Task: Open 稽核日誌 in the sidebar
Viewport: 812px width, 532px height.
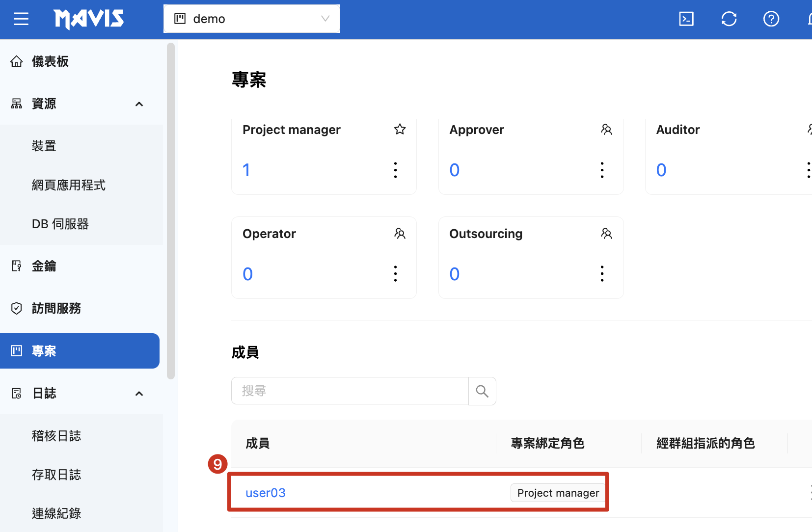Action: pyautogui.click(x=56, y=436)
